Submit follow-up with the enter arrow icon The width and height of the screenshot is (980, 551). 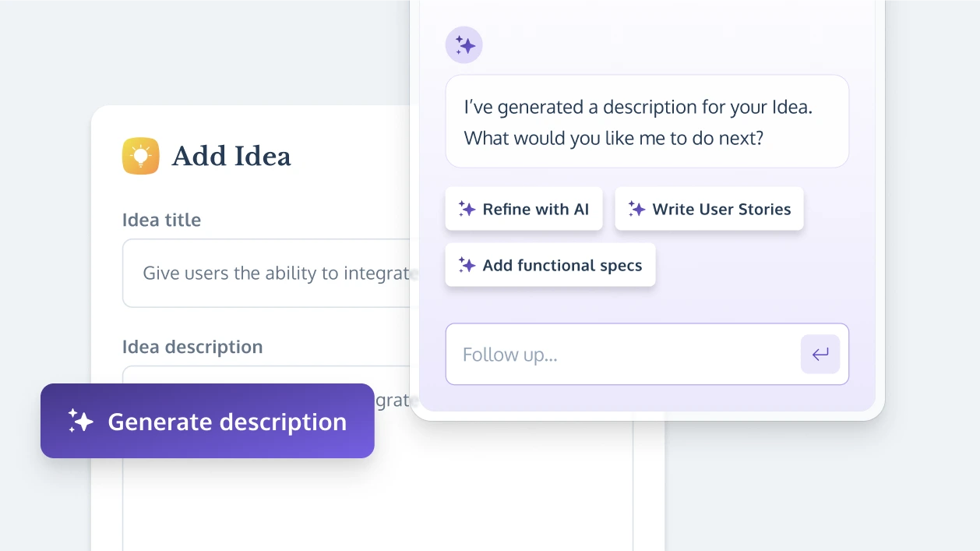[x=820, y=355]
